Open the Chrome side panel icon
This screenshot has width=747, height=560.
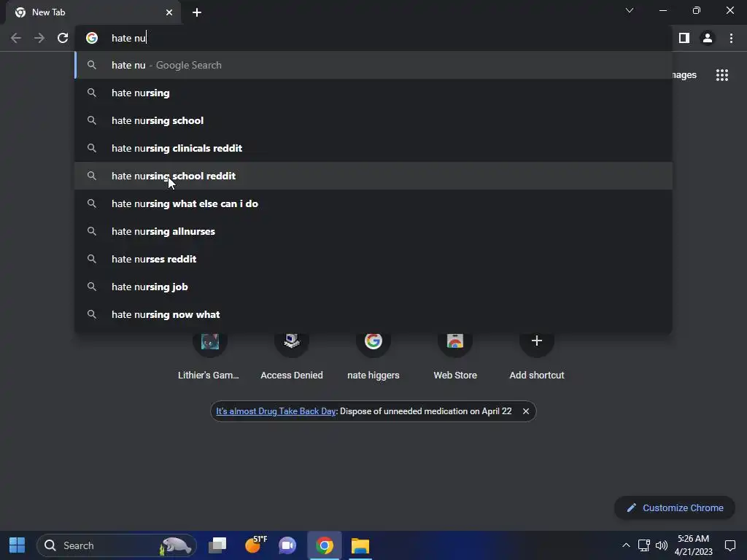(684, 38)
